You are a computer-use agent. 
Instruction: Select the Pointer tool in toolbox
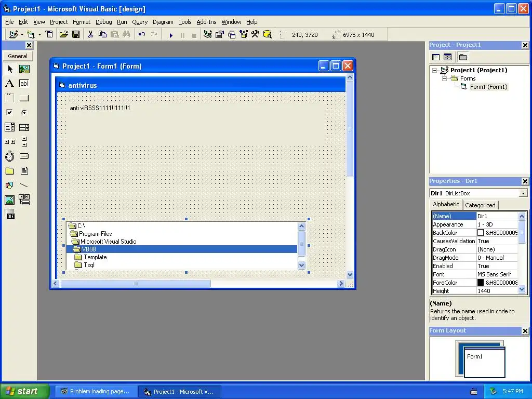(10, 69)
